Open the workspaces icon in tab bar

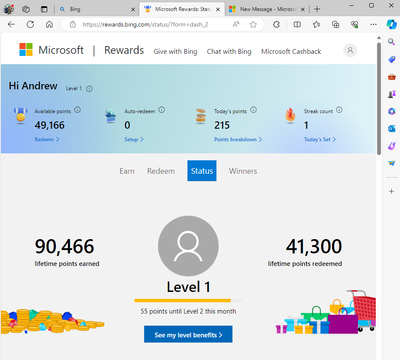click(26, 9)
